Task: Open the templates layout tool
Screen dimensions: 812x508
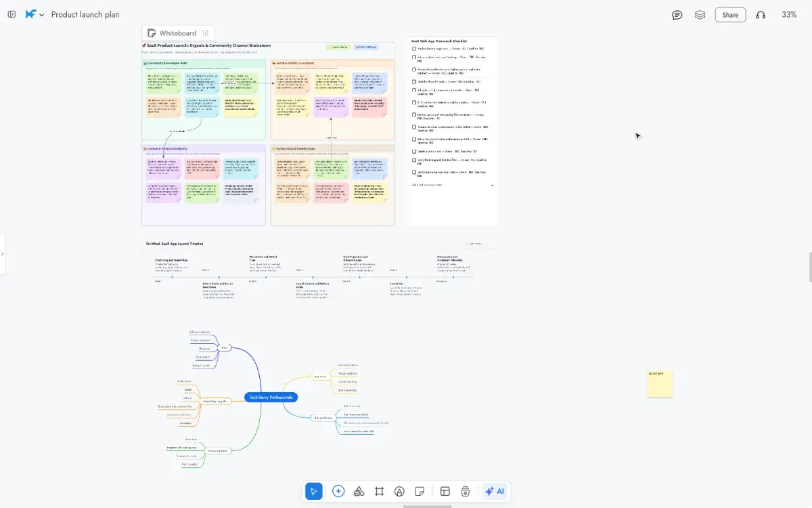Action: 445,492
